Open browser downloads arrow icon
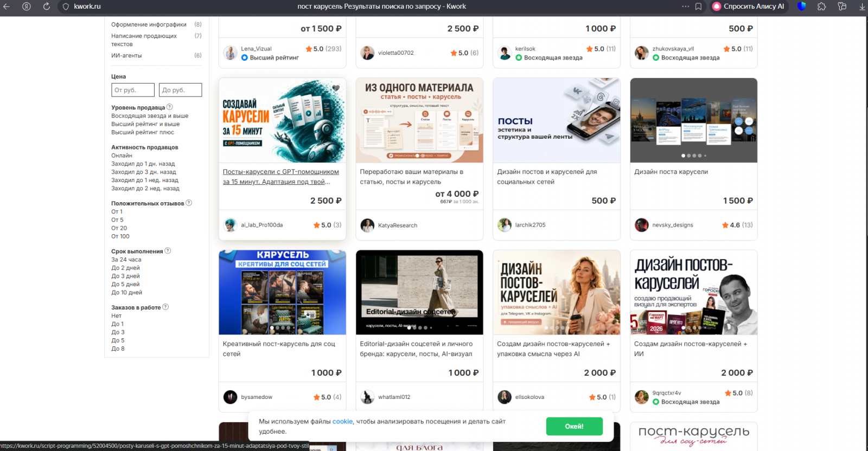 click(862, 7)
